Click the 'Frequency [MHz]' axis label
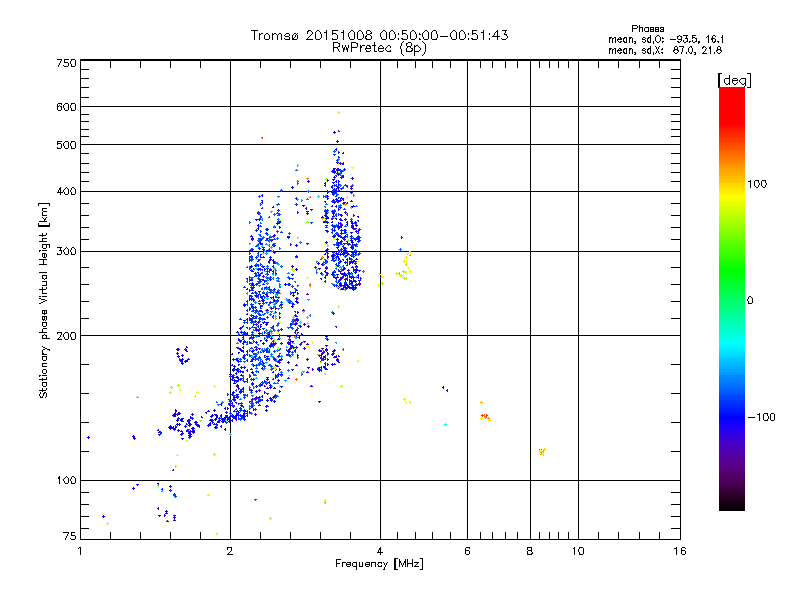Image resolution: width=800 pixels, height=600 pixels. [379, 564]
